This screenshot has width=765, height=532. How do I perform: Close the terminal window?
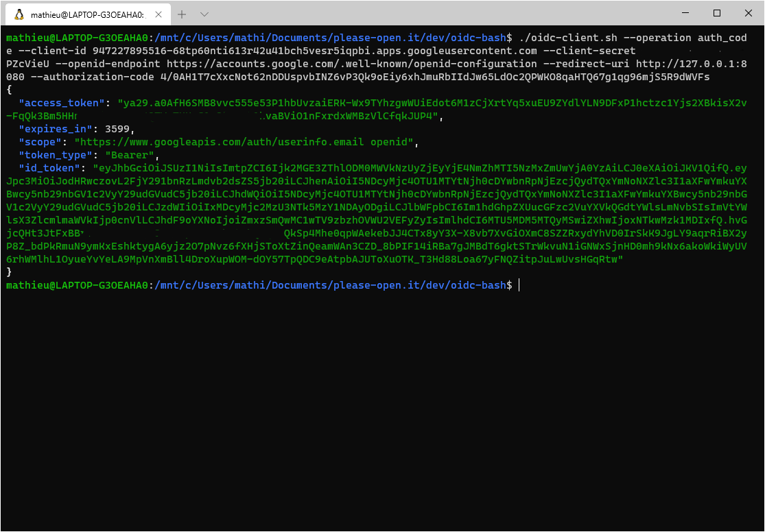(748, 13)
